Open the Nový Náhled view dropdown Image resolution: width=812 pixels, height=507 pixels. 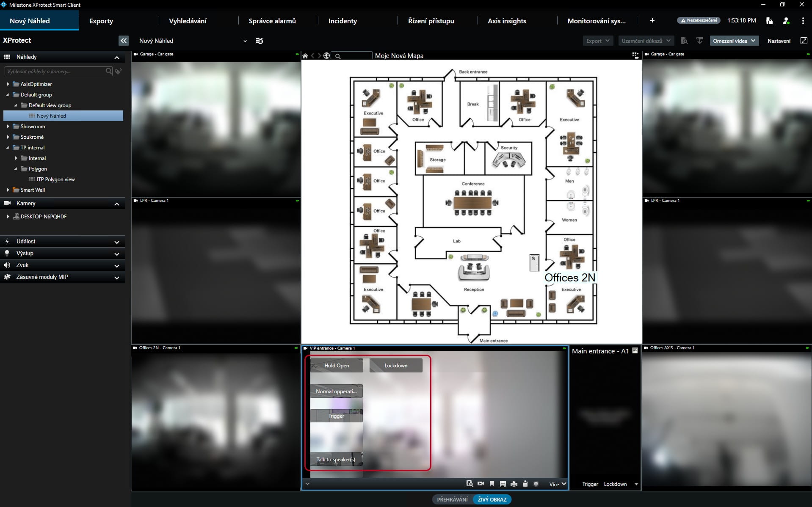193,41
